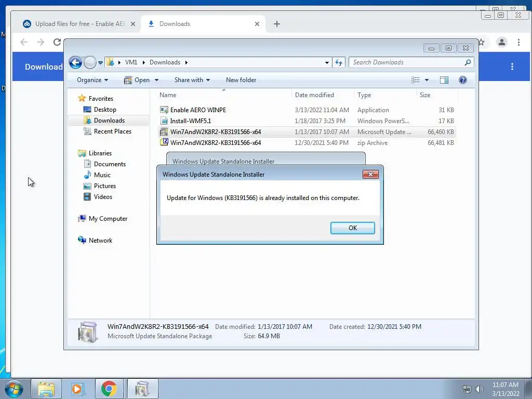The image size is (532, 399).
Task: Click the Explorer forward arrow button
Action: (x=90, y=62)
